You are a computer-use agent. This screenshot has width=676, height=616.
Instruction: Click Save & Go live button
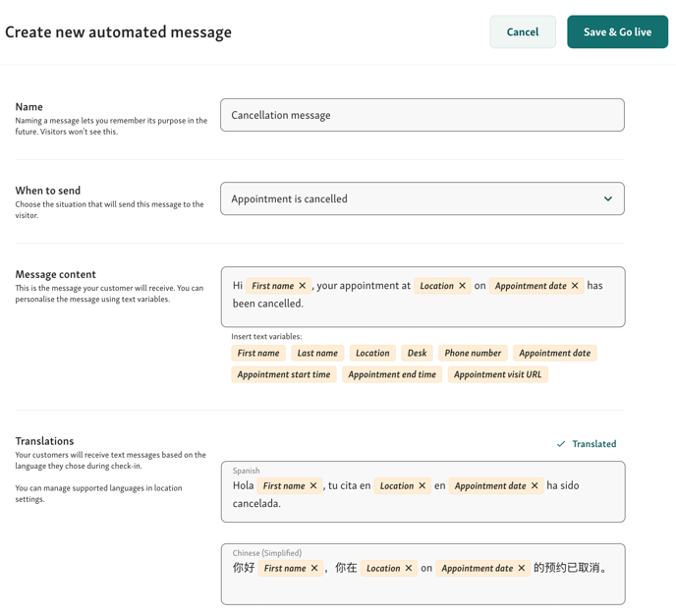[x=617, y=31]
